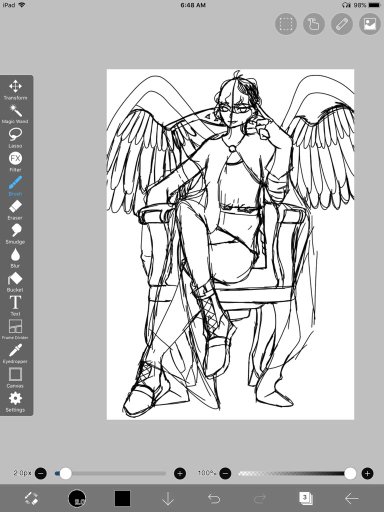The height and width of the screenshot is (512, 384).
Task: Switch to the Eraser tool
Action: pos(15,210)
